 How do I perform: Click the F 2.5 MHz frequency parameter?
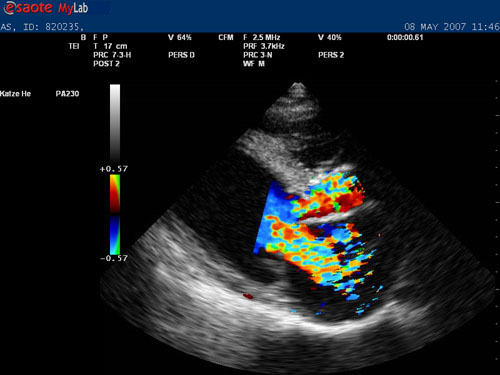262,37
